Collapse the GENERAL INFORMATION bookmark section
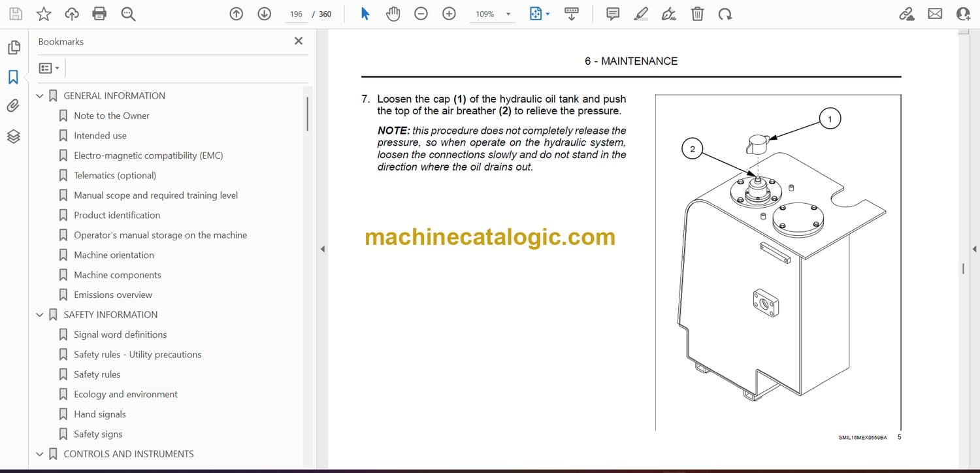Screen dimensions: 980x473 point(40,96)
